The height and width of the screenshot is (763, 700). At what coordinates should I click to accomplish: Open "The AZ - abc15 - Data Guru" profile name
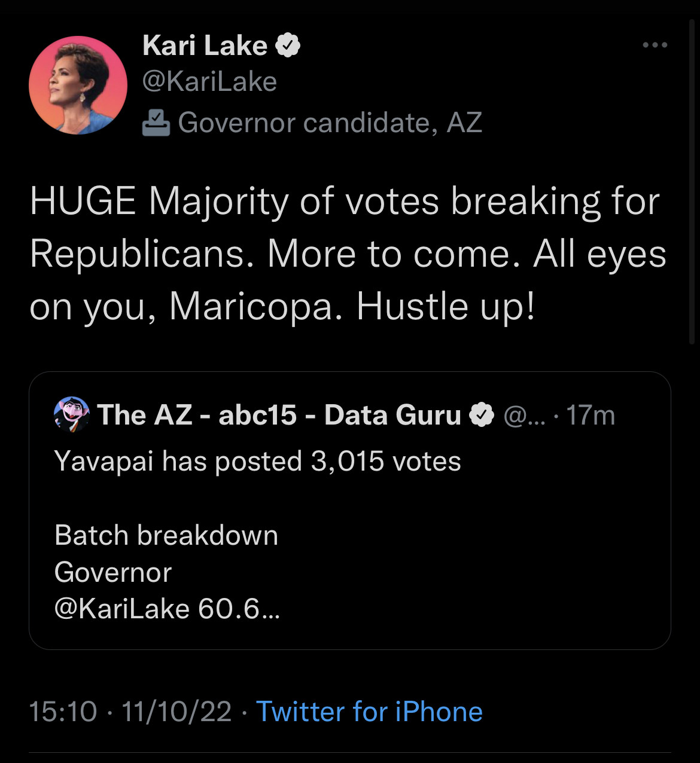(x=279, y=415)
